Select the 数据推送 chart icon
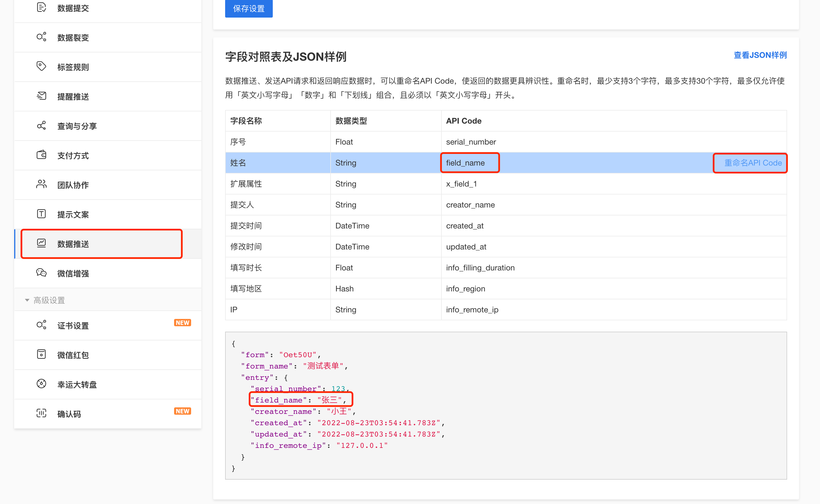This screenshot has width=820, height=504. point(41,244)
